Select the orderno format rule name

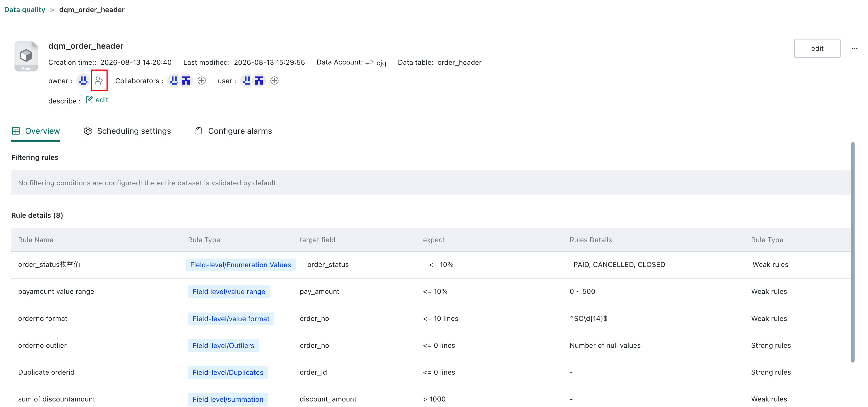[x=43, y=319]
